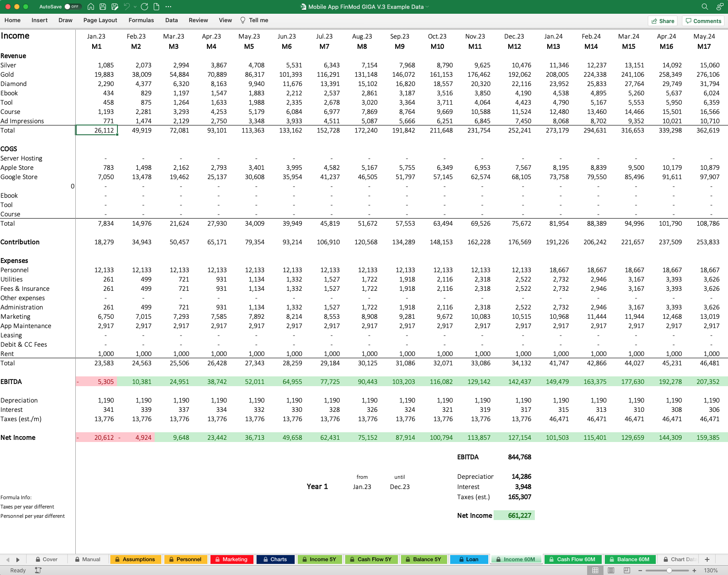
Task: Open the View ribbon tab
Action: (226, 20)
